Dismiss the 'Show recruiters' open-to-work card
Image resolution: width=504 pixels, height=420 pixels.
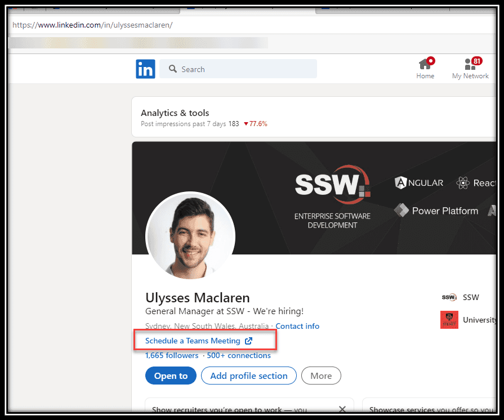(x=342, y=409)
